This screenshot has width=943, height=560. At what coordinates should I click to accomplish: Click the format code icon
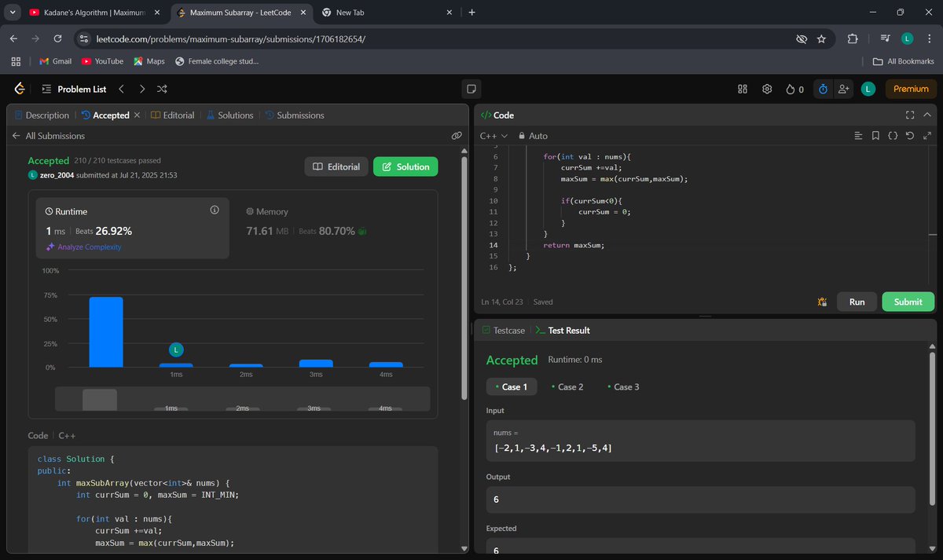tap(858, 136)
